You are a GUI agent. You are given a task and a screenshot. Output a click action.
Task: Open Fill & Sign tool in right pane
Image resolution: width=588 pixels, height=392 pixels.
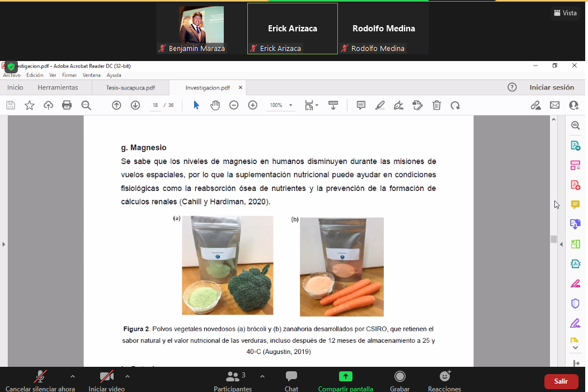[x=575, y=323]
